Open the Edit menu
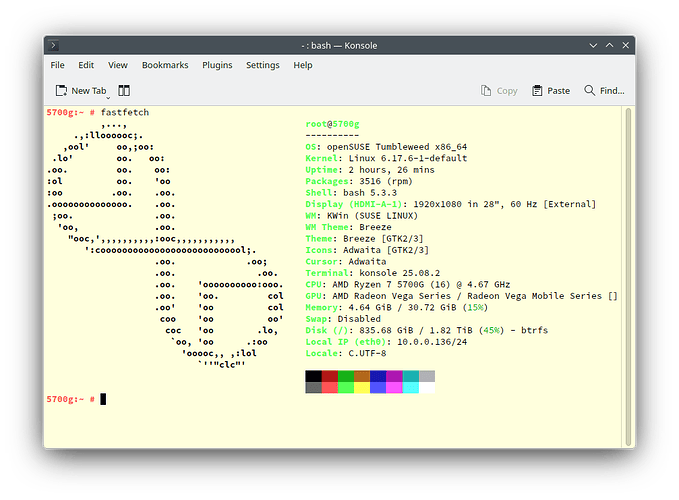The image size is (679, 500). (85, 65)
